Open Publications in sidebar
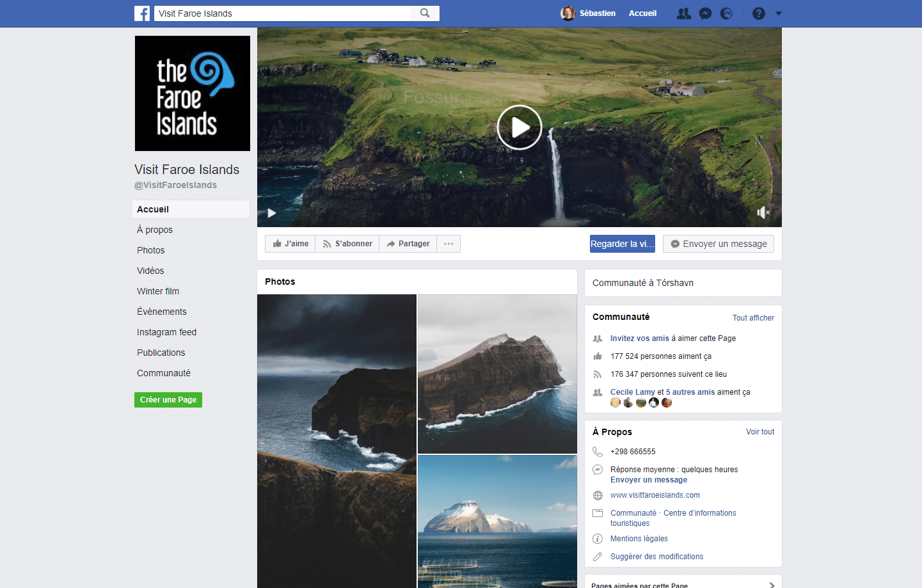Image resolution: width=922 pixels, height=588 pixels. click(161, 353)
